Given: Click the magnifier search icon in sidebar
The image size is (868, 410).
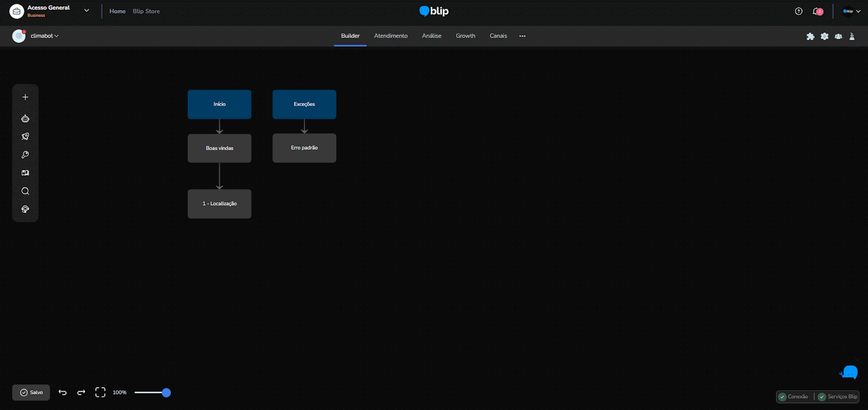Looking at the screenshot, I should point(25,191).
